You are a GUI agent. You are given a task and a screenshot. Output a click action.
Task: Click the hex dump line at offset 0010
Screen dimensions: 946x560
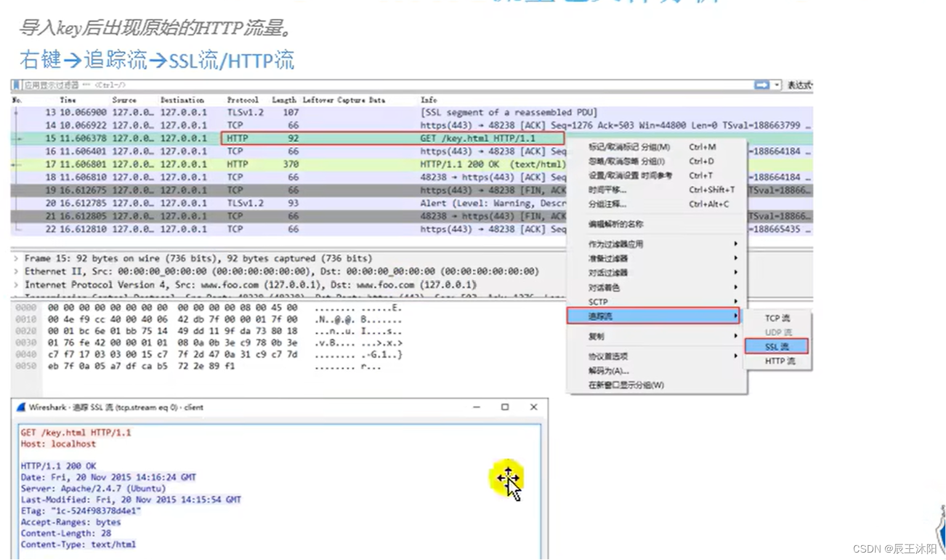click(209, 319)
